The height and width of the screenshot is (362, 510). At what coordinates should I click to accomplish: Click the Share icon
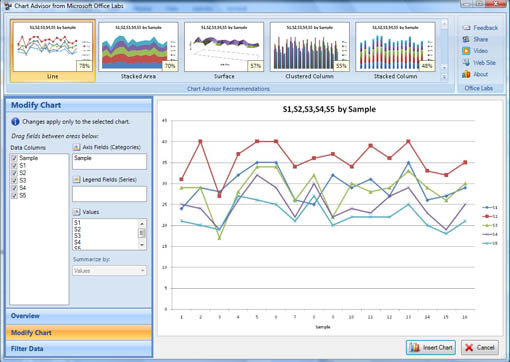466,39
